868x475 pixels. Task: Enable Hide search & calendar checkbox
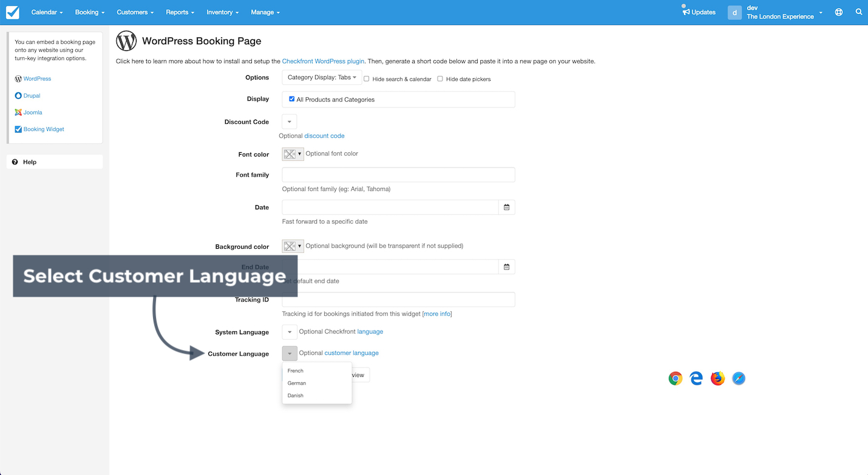(x=367, y=79)
